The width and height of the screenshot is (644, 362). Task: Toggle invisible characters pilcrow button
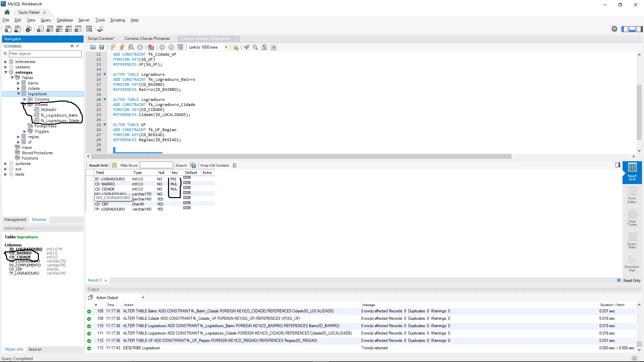pyautogui.click(x=265, y=47)
